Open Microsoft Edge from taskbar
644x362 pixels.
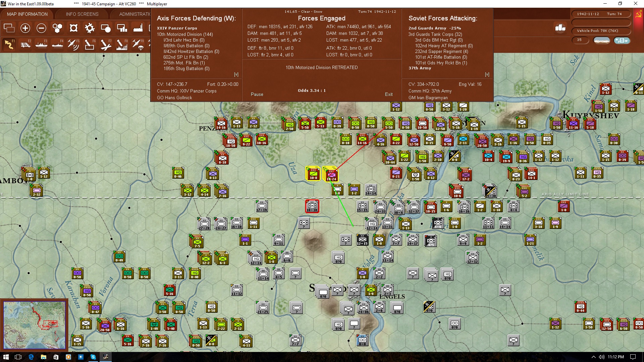click(31, 357)
